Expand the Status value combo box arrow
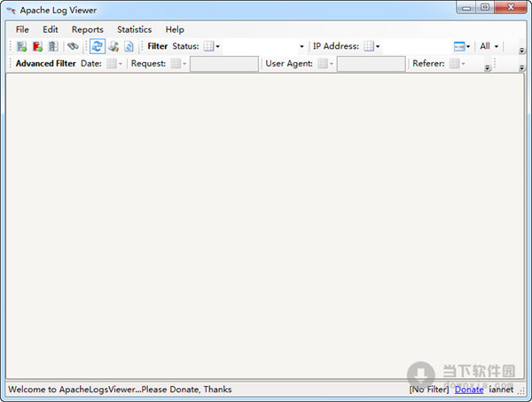 click(301, 46)
